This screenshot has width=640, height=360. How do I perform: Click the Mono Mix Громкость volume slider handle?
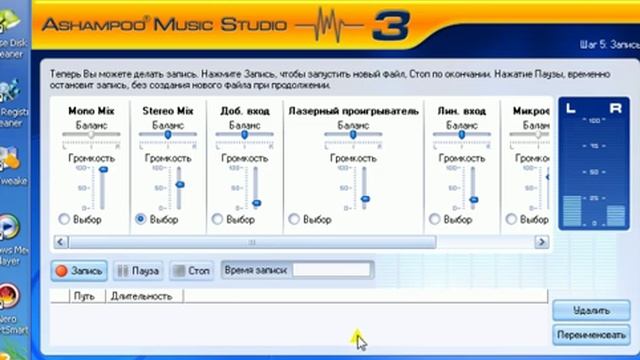103,169
